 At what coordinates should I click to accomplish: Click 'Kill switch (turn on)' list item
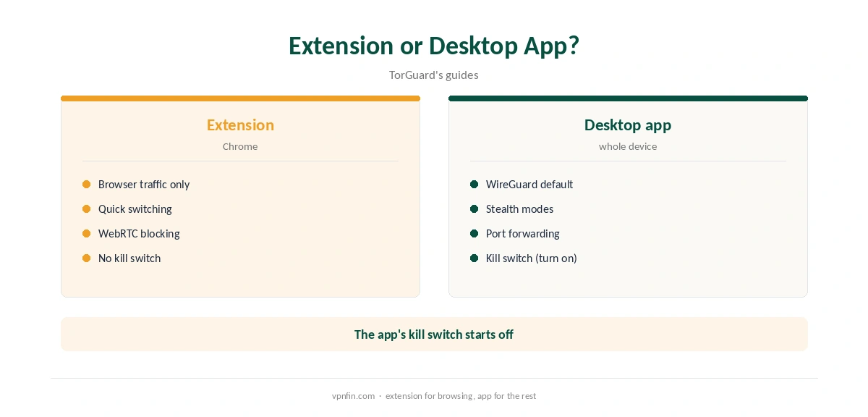tap(532, 258)
